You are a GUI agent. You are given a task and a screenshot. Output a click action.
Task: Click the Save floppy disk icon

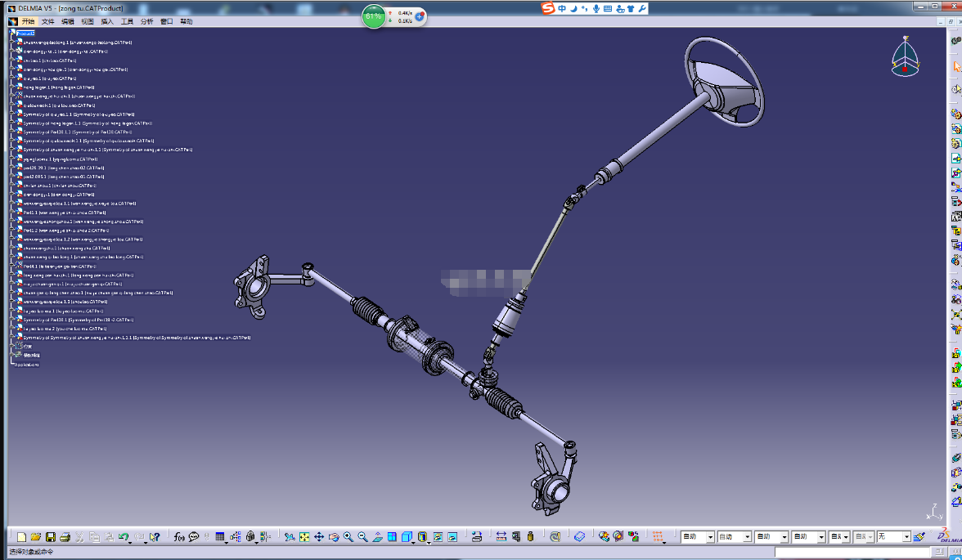tap(51, 536)
